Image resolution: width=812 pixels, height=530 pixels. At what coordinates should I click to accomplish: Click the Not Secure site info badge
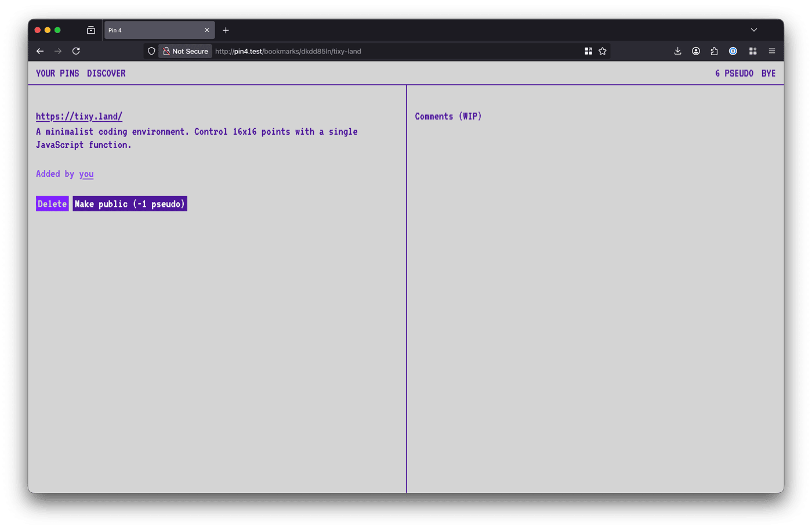coord(186,51)
